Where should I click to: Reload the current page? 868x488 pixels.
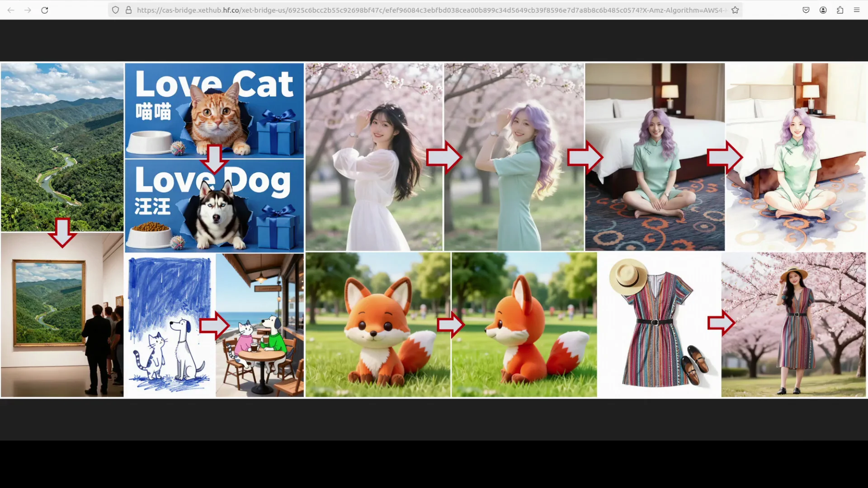coord(45,10)
